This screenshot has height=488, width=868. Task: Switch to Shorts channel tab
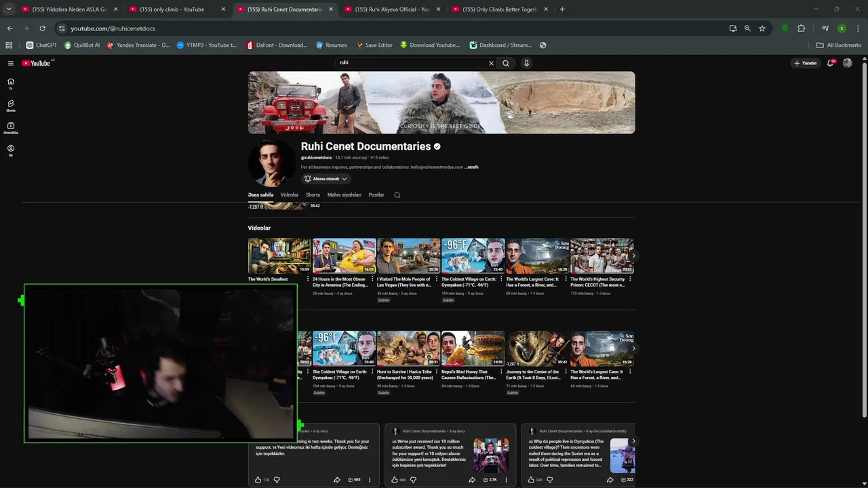point(313,195)
